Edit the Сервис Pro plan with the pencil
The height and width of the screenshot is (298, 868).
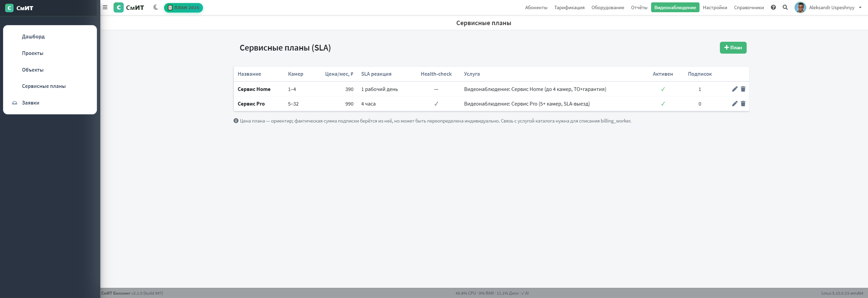[x=735, y=104]
